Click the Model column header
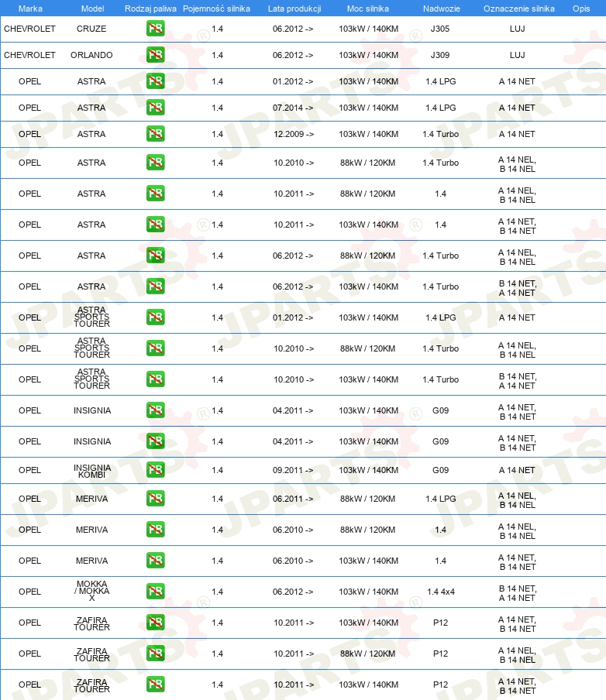Viewport: 606px width, 700px height. (x=92, y=9)
